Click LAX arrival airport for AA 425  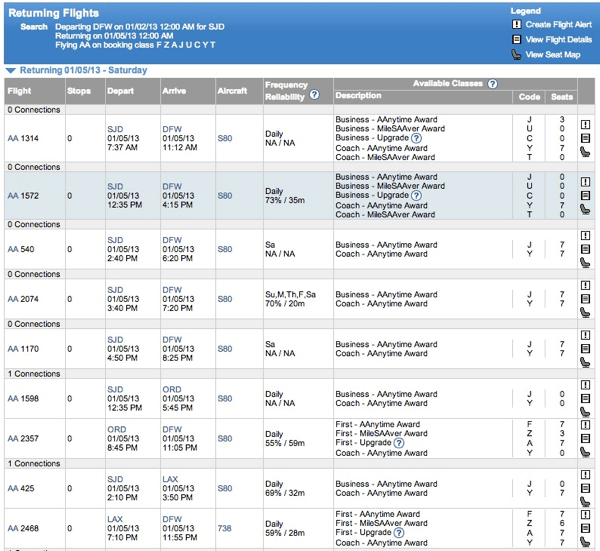(x=170, y=479)
